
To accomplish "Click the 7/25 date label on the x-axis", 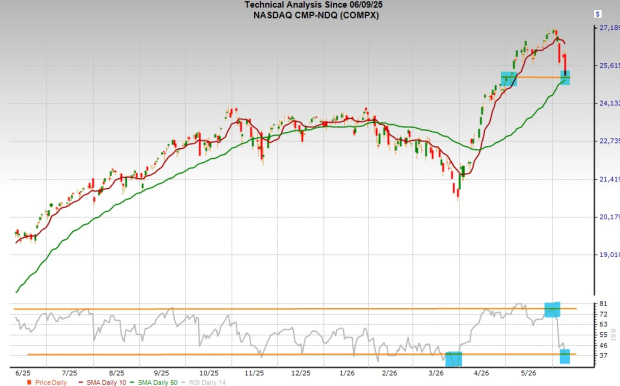I will [x=70, y=373].
